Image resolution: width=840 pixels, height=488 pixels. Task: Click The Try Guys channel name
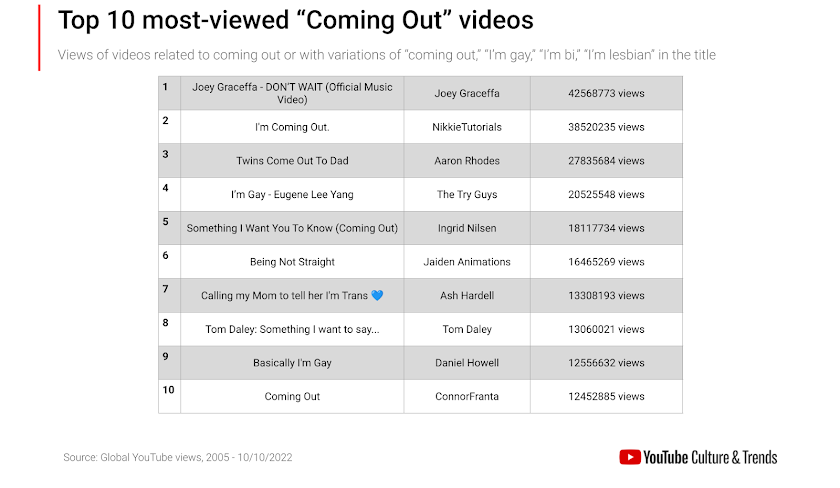click(x=467, y=194)
